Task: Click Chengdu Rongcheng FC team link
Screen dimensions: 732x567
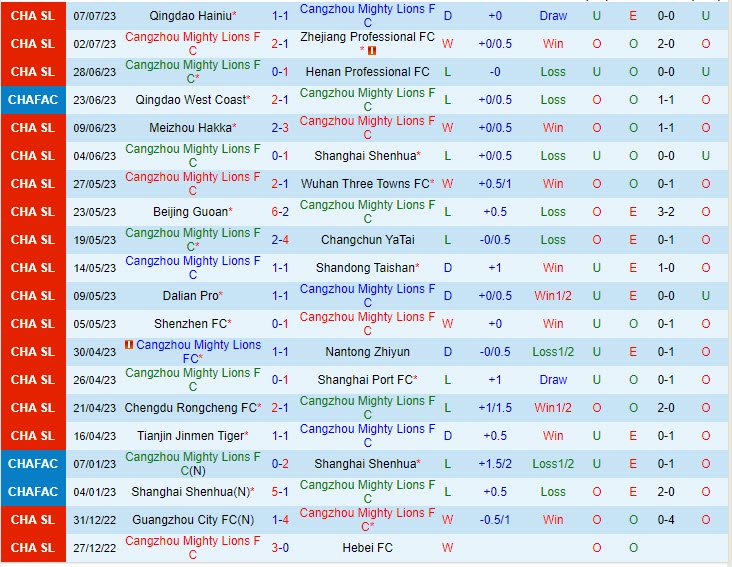Action: pyautogui.click(x=190, y=408)
